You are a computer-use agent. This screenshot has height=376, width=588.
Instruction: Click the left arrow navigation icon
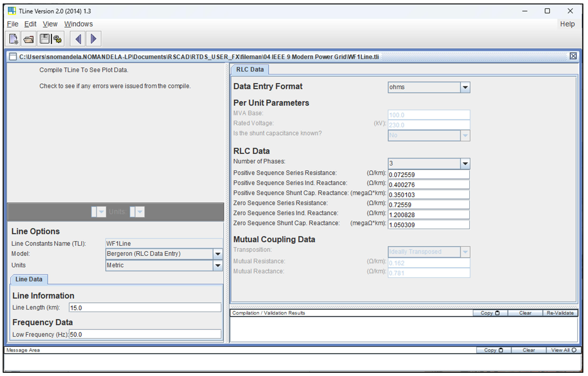point(78,39)
